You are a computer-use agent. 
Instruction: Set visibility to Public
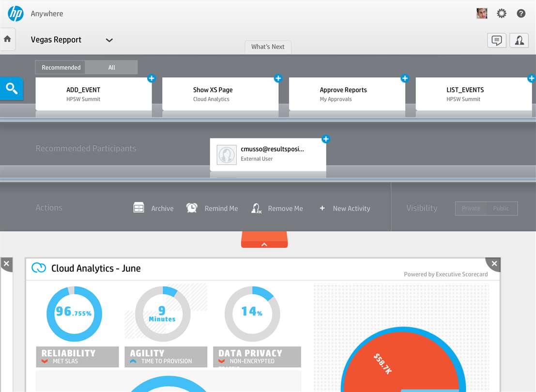point(502,209)
